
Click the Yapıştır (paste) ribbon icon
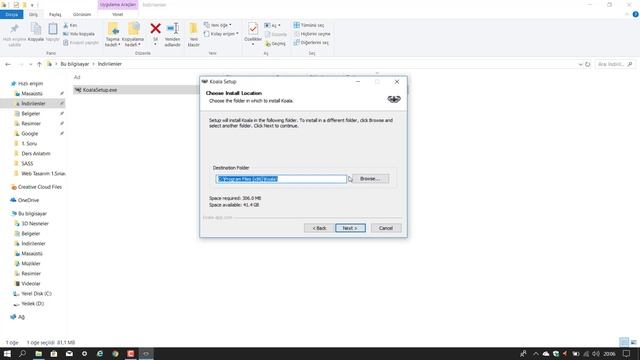tap(53, 32)
